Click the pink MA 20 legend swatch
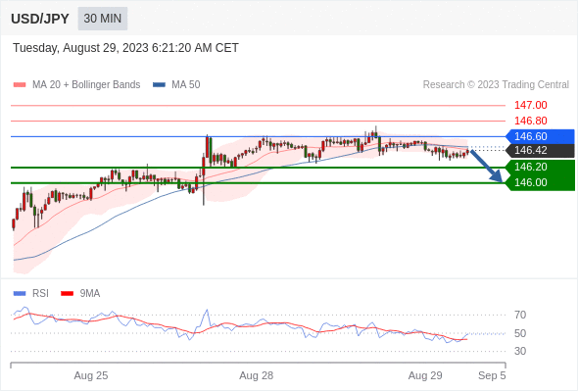This screenshot has width=578, height=392. [x=20, y=85]
